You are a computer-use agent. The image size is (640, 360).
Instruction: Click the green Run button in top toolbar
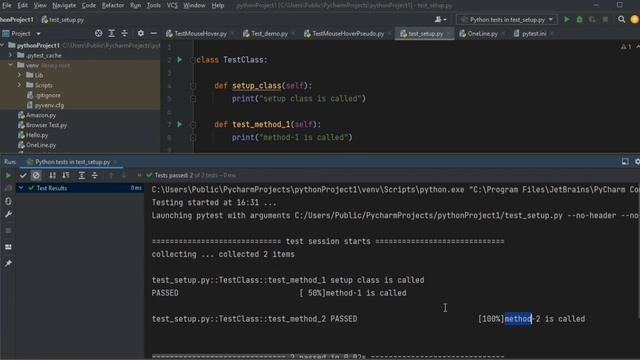pos(567,20)
